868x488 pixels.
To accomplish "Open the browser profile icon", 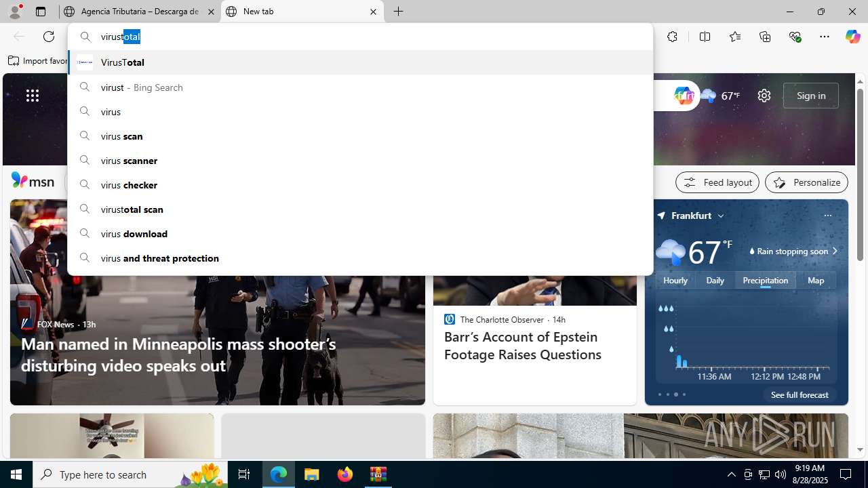I will pyautogui.click(x=15, y=12).
